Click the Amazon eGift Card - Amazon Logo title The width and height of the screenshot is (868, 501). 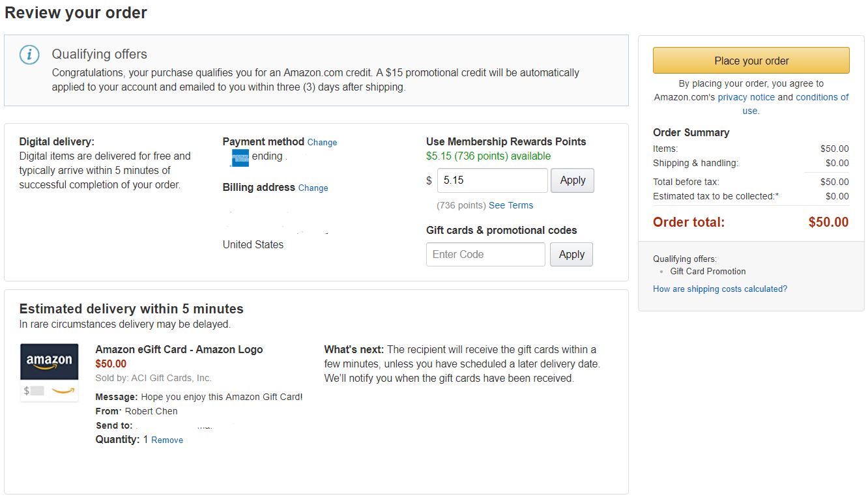coord(179,349)
